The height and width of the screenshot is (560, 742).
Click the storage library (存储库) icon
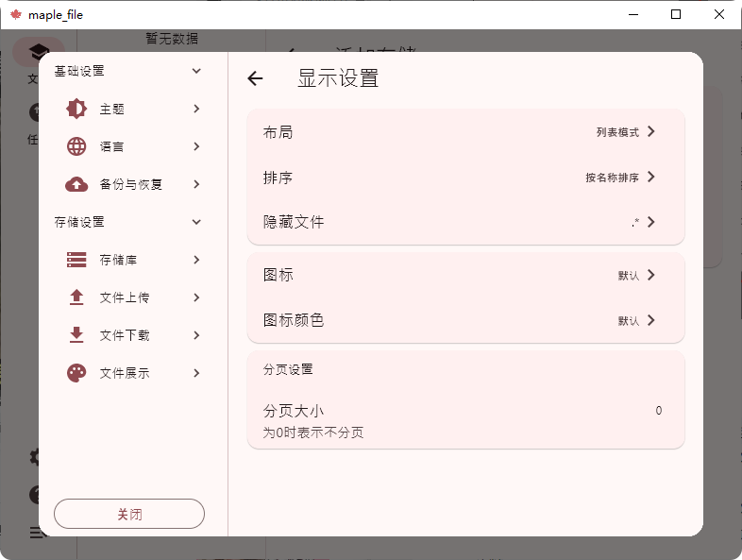76,260
